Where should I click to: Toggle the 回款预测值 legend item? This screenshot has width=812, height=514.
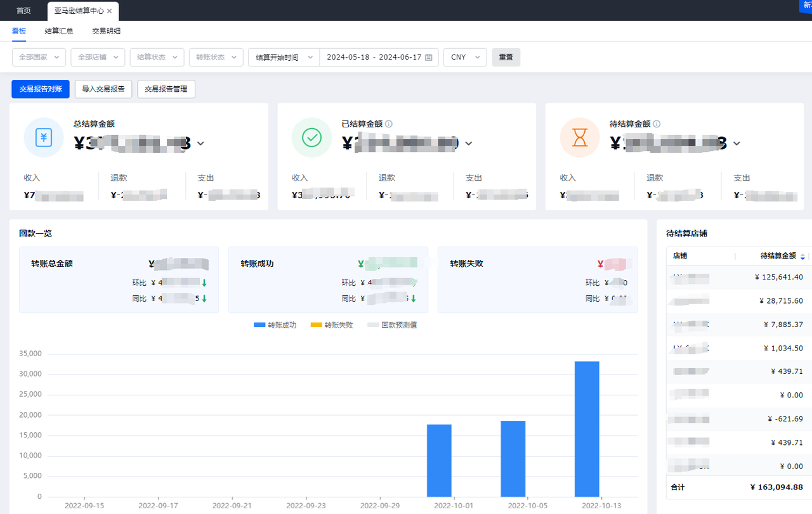(x=392, y=325)
